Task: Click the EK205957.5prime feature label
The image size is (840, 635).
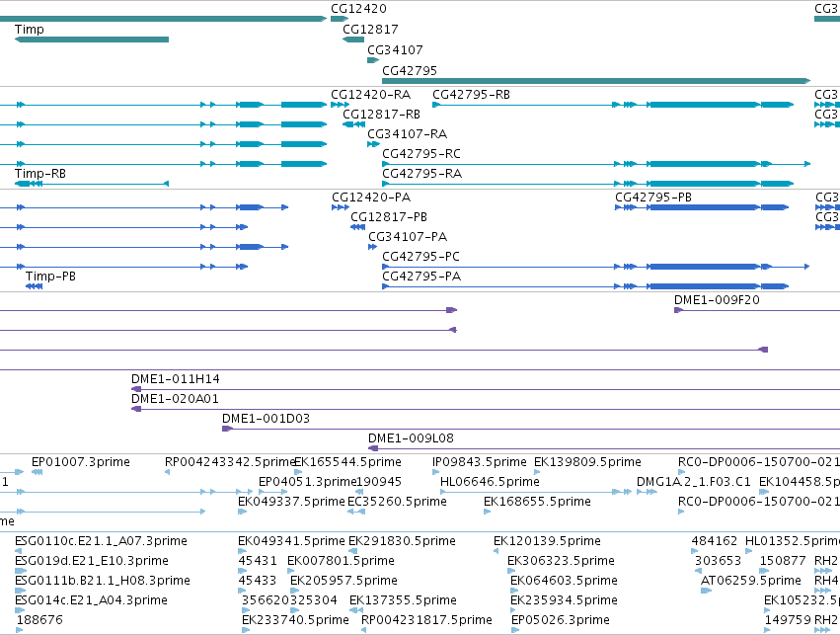Action: pos(344,581)
